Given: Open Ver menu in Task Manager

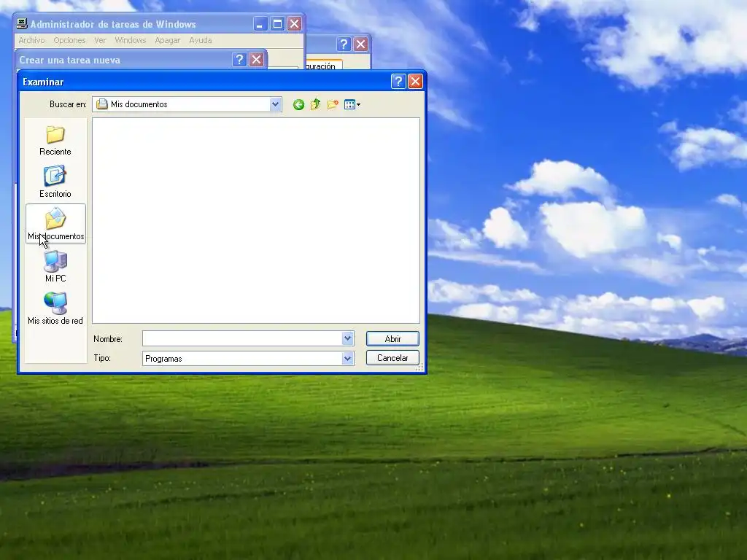Looking at the screenshot, I should [100, 41].
